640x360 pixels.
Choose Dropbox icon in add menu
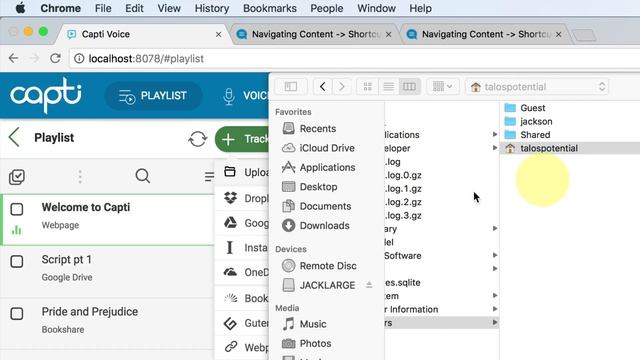[230, 198]
